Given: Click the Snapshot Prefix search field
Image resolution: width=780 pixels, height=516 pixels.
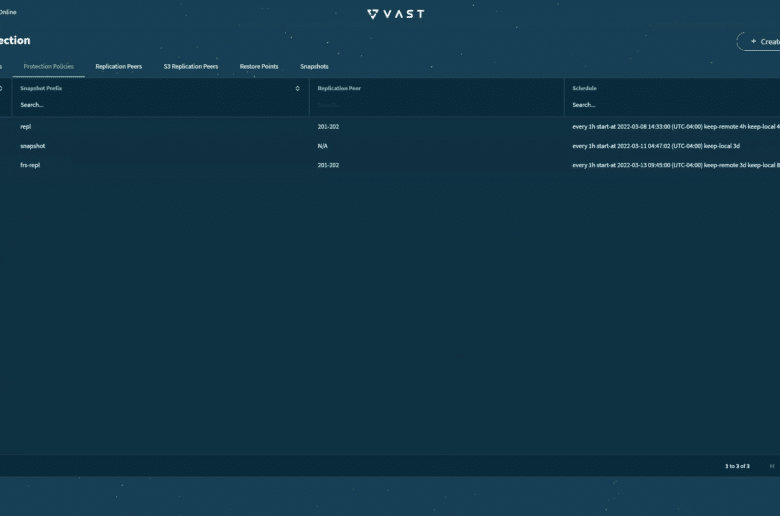Looking at the screenshot, I should (x=159, y=105).
